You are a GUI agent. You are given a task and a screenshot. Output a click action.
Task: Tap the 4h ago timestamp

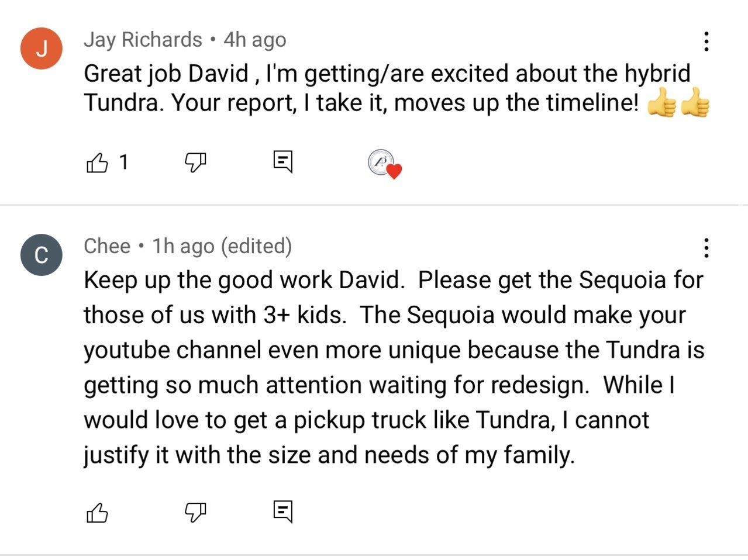(x=255, y=40)
